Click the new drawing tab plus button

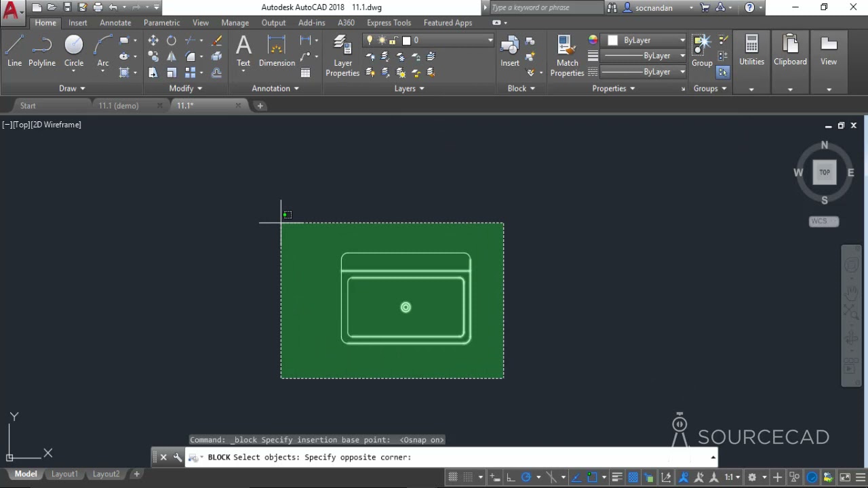tap(260, 106)
